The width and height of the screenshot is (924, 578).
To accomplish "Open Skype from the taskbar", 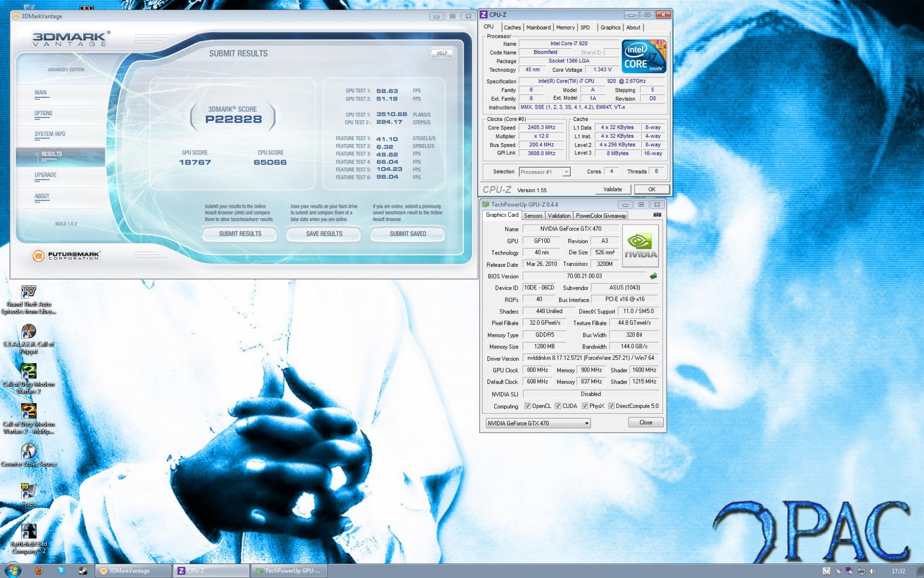I will pos(61,570).
